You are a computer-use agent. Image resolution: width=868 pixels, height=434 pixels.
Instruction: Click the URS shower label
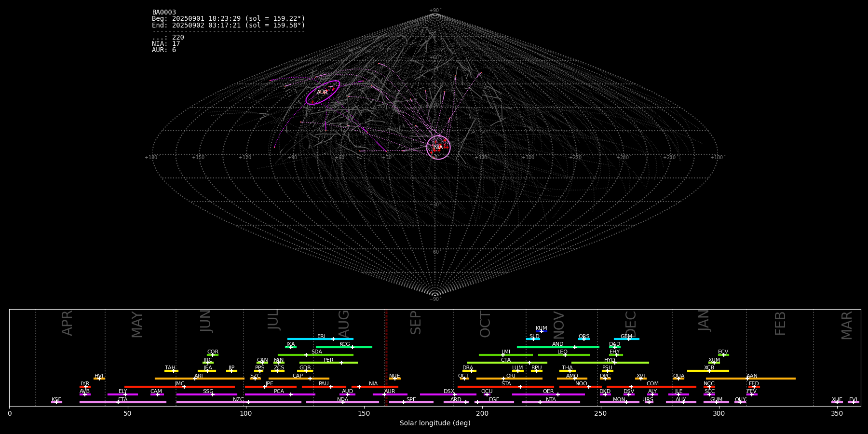(648, 400)
